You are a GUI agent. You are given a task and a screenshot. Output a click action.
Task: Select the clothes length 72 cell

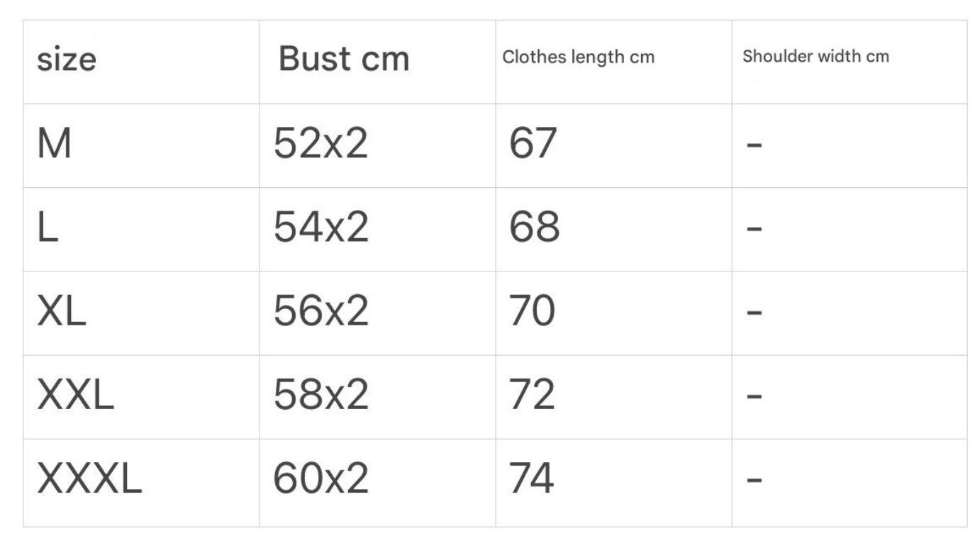click(532, 396)
